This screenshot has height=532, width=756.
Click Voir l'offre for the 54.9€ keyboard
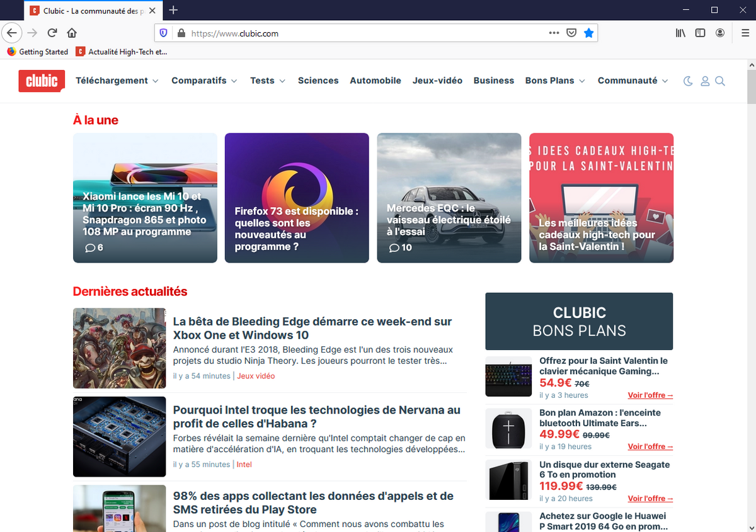[650, 395]
